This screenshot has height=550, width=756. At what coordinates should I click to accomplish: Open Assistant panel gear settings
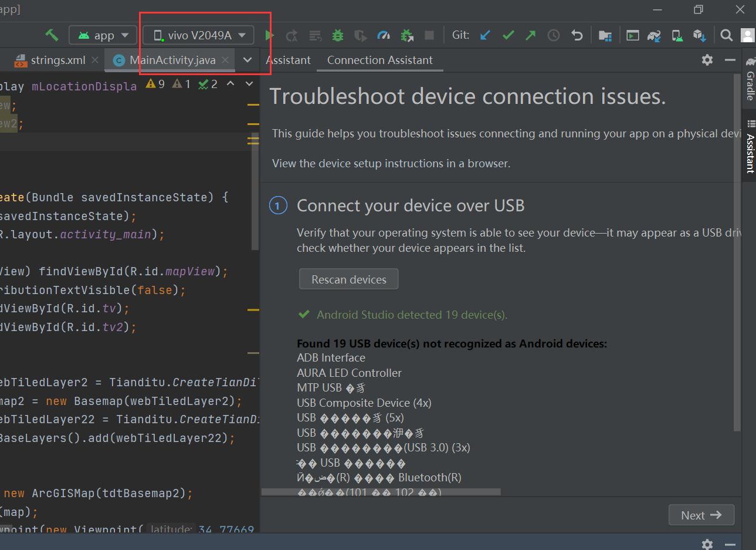click(707, 60)
